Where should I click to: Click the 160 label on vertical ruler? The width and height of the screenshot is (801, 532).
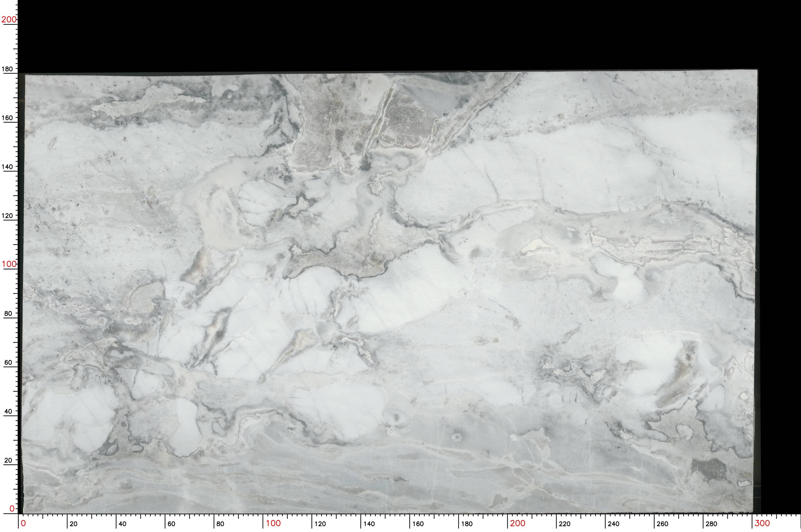[x=7, y=118]
